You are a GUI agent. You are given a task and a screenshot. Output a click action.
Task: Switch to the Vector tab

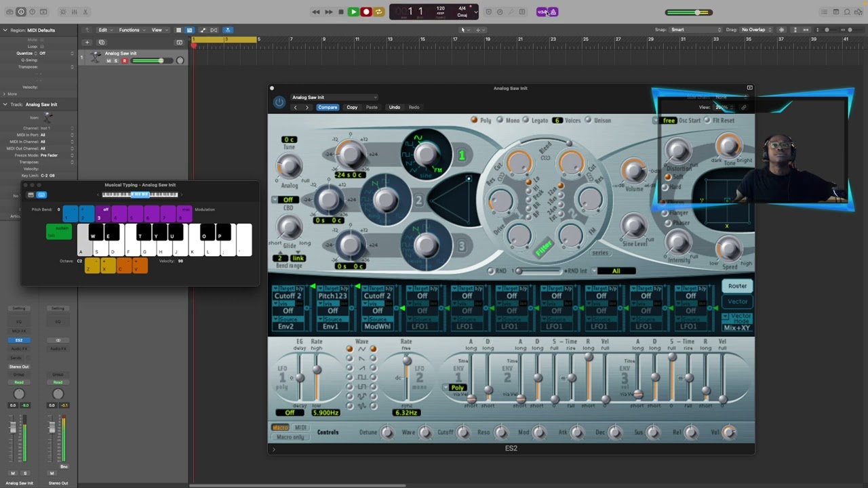pyautogui.click(x=737, y=302)
